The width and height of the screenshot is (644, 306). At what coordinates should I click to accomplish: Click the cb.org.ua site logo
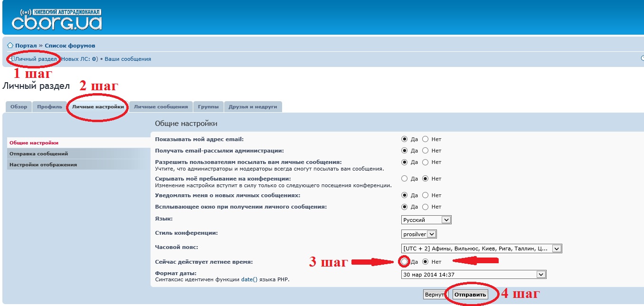(x=57, y=19)
